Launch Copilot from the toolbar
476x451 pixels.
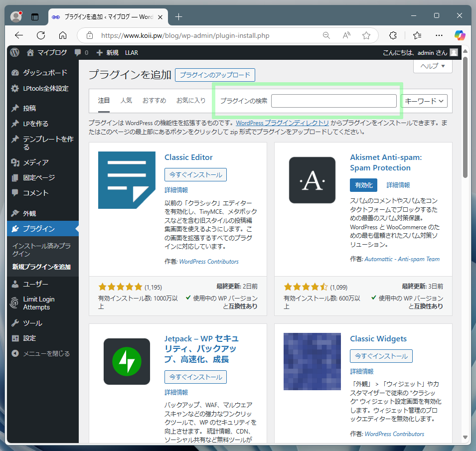460,35
